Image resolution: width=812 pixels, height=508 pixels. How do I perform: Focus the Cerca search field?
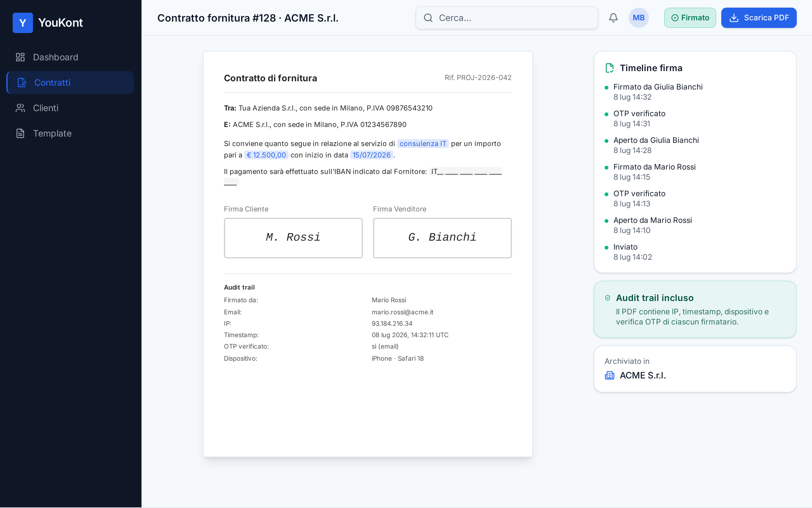pos(507,18)
